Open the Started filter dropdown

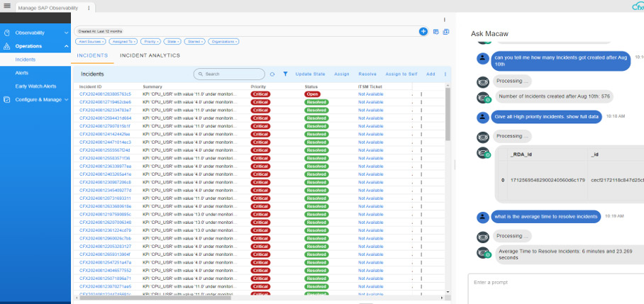coord(194,41)
